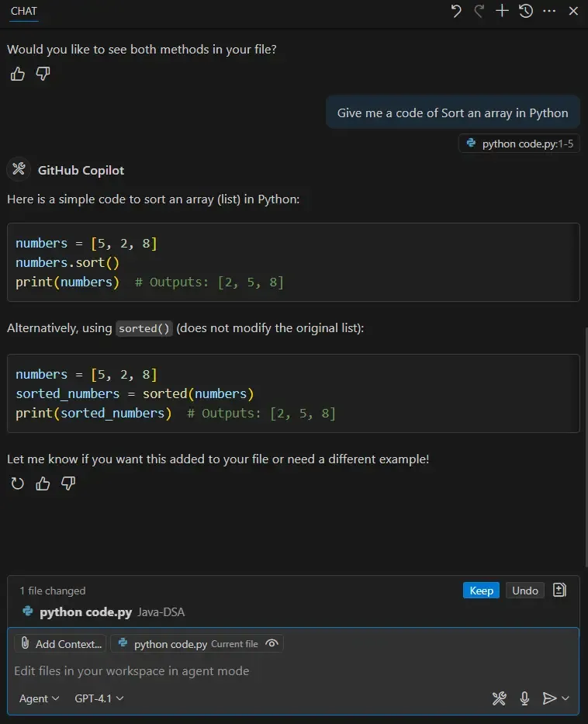Screen dimensions: 588x724
Task: Open the GPT-4.1 model picker
Action: 99,698
